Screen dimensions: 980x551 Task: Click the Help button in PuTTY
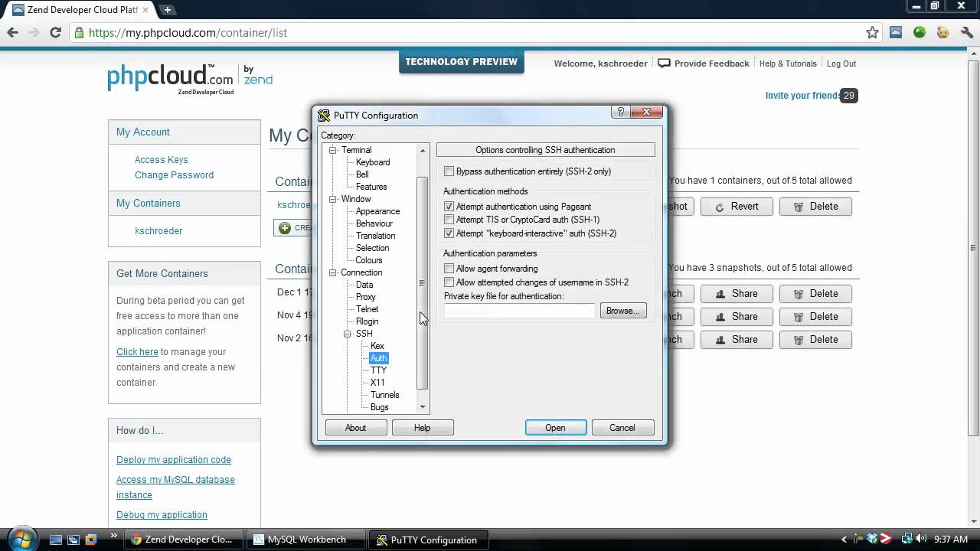[423, 428]
